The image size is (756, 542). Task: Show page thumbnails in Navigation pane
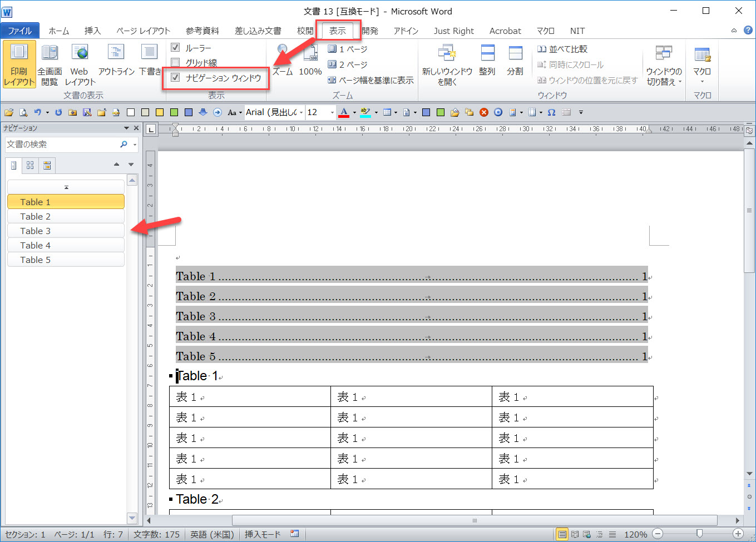pos(30,165)
